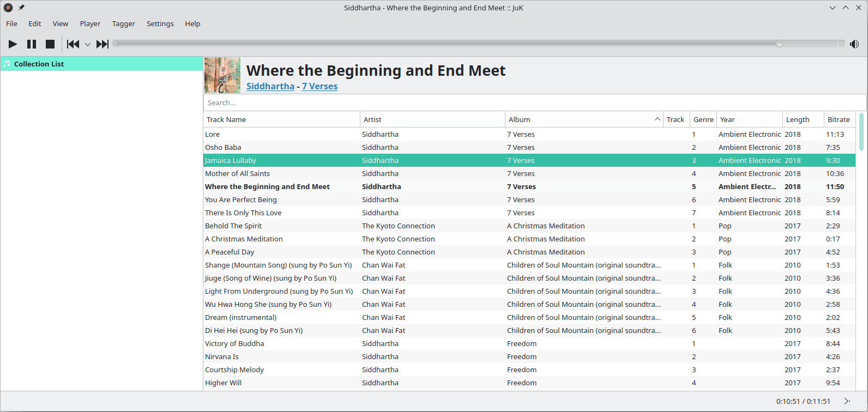Image resolution: width=868 pixels, height=412 pixels.
Task: Open the Edit menu
Action: [x=35, y=23]
